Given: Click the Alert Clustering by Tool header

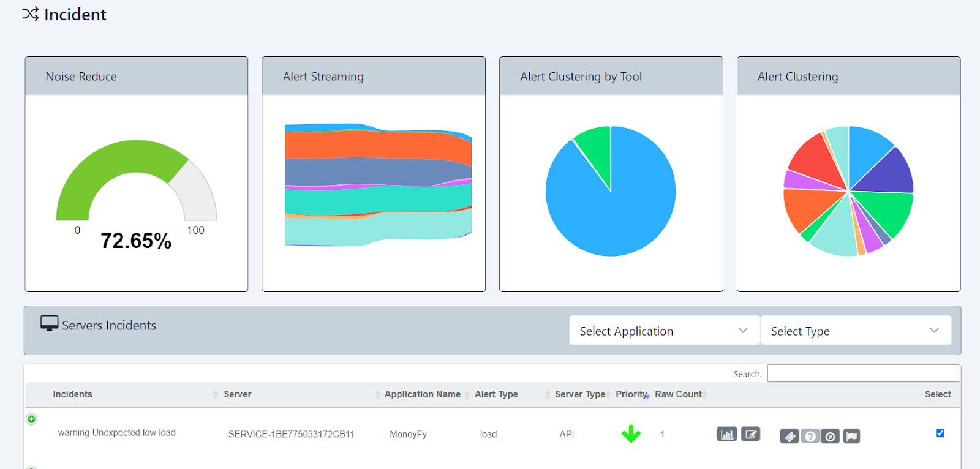Looking at the screenshot, I should (x=611, y=76).
